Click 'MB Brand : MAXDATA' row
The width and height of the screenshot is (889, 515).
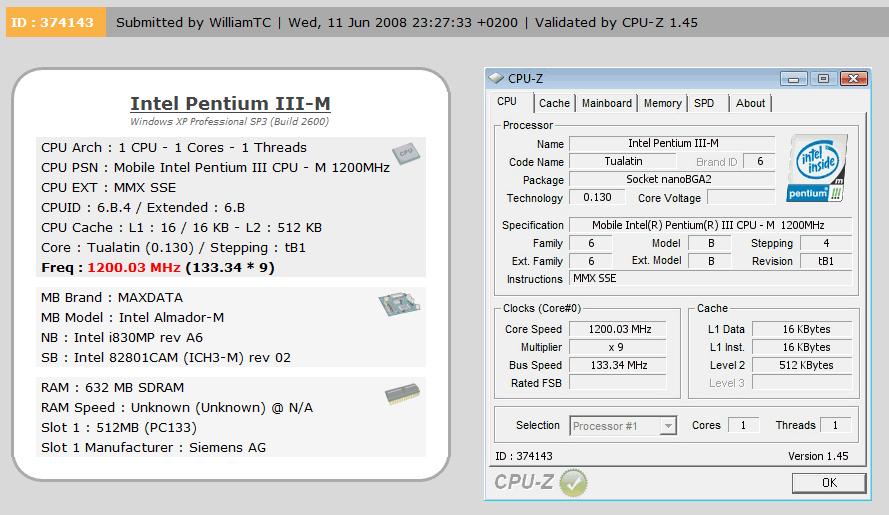tap(112, 298)
